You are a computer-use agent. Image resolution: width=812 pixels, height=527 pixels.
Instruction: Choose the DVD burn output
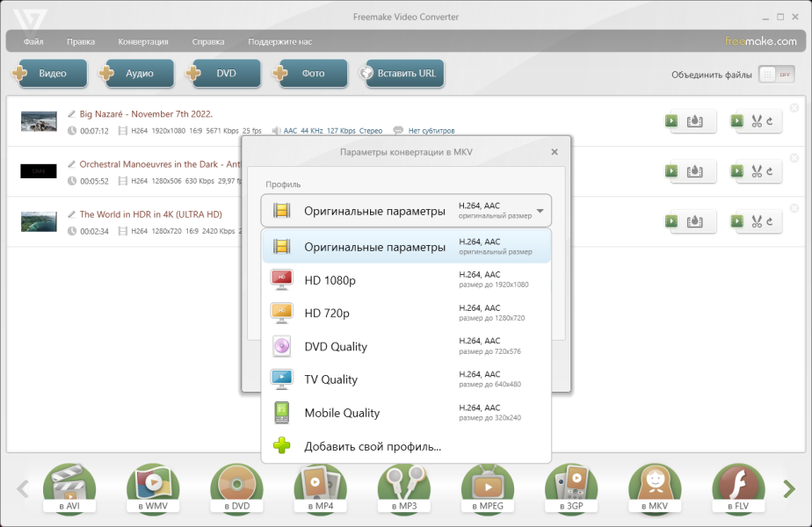[236, 488]
